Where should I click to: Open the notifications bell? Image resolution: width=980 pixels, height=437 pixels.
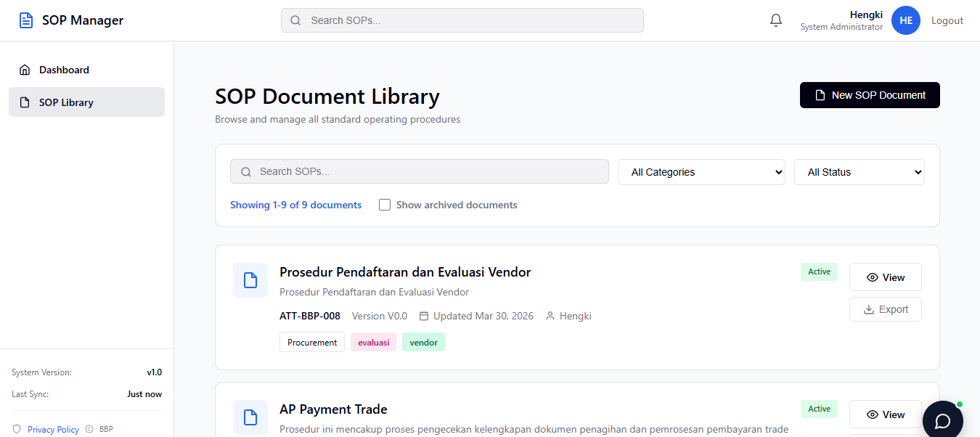[x=776, y=20]
